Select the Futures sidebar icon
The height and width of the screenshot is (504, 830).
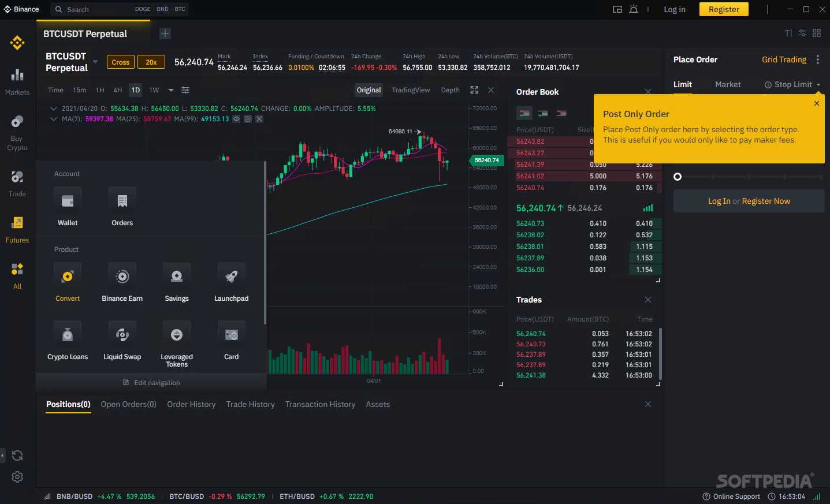point(17,229)
